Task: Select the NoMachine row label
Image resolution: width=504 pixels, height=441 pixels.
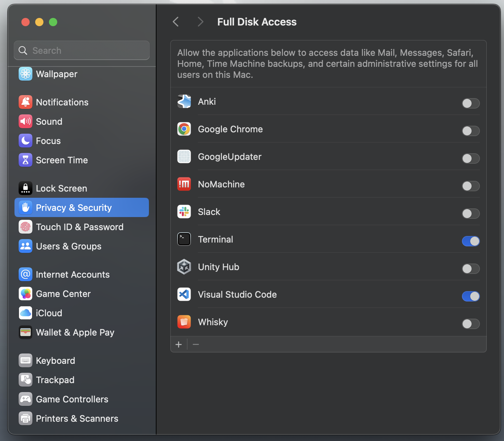Action: pos(221,184)
